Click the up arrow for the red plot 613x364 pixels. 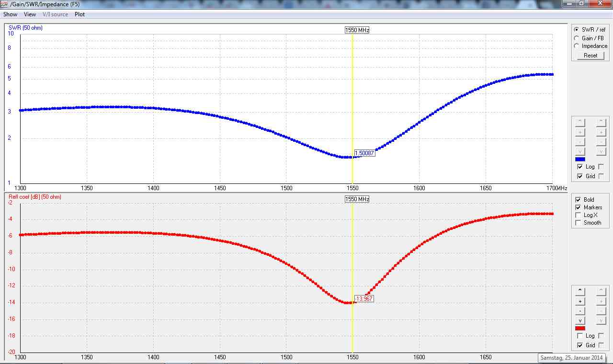pos(580,290)
